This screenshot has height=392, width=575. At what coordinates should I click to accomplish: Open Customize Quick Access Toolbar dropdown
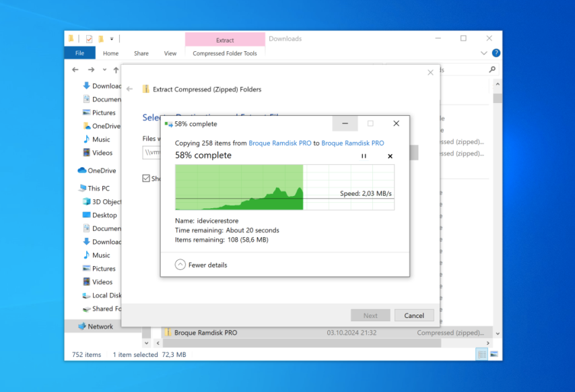click(x=112, y=38)
